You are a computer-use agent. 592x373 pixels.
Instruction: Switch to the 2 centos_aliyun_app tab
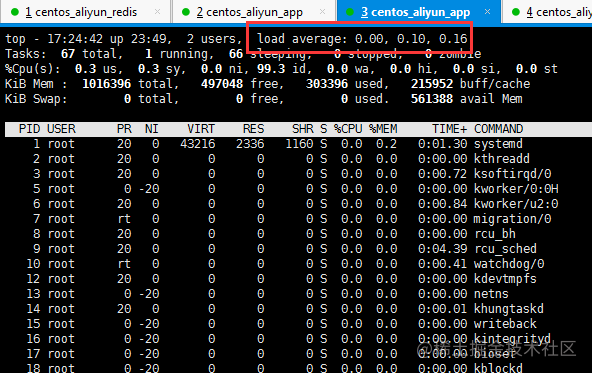pyautogui.click(x=254, y=12)
